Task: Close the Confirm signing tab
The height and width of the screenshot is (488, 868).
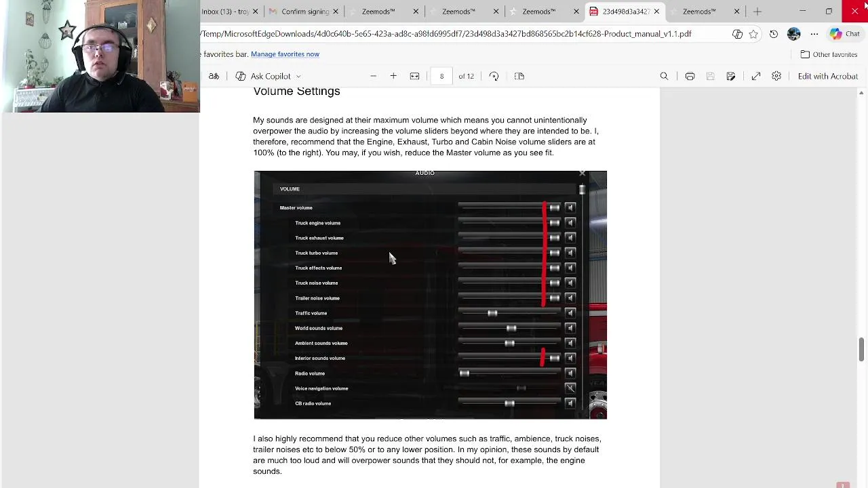Action: tap(336, 12)
